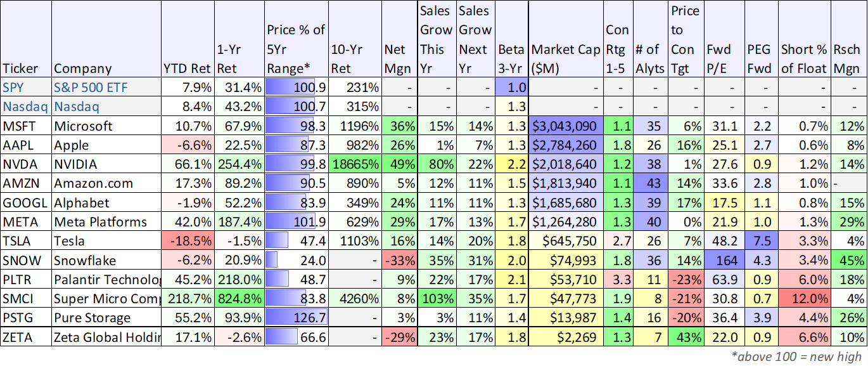
Task: Click the 103% sales growth cell
Action: coord(436,299)
